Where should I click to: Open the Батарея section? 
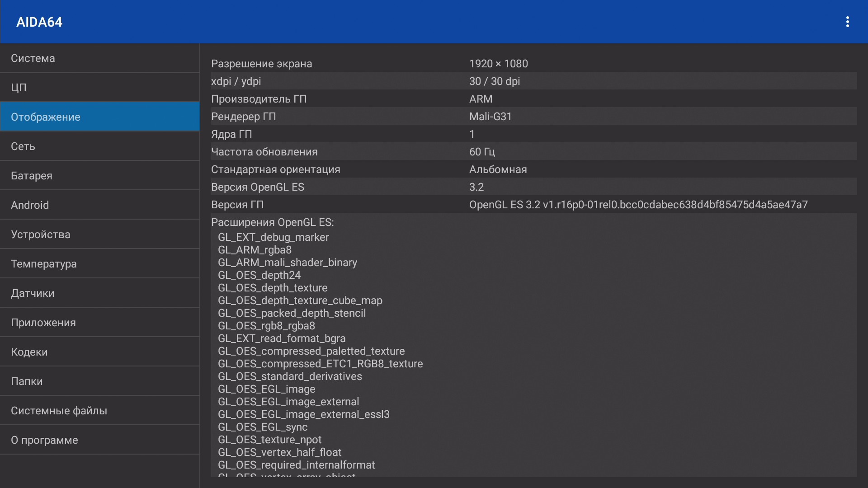click(99, 175)
